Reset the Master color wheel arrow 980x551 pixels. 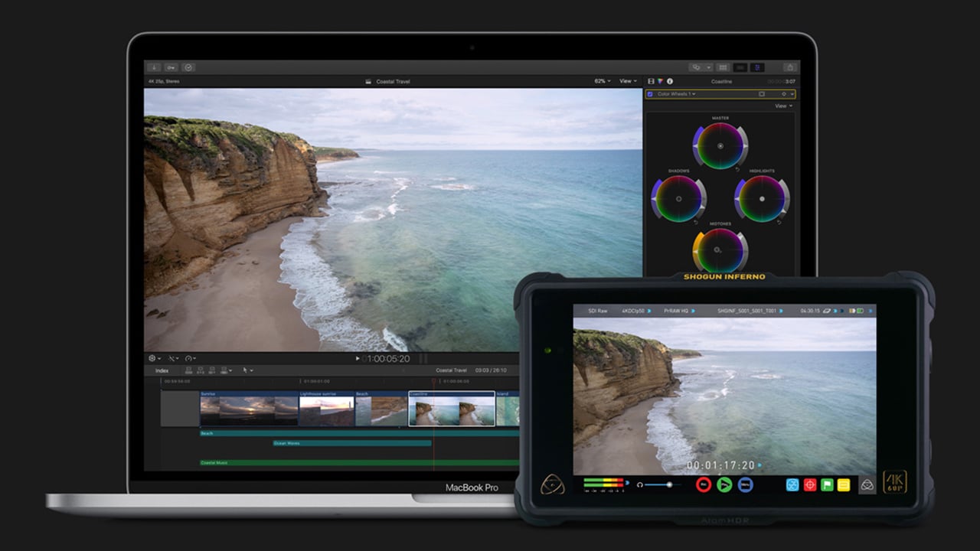coord(738,168)
